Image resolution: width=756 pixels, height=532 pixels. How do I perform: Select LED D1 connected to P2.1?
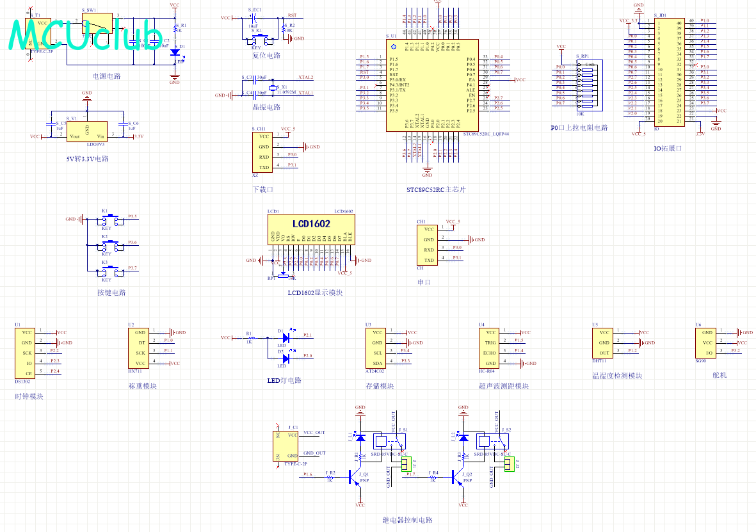(286, 337)
